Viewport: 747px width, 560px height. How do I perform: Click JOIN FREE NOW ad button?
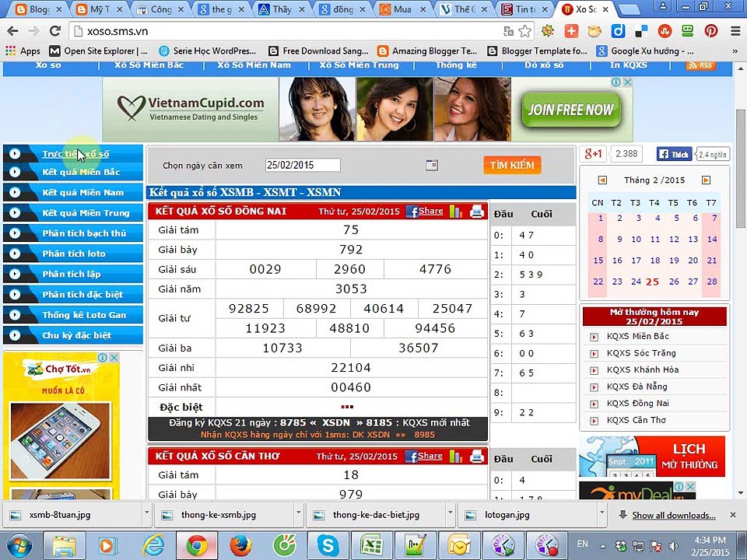click(x=570, y=110)
